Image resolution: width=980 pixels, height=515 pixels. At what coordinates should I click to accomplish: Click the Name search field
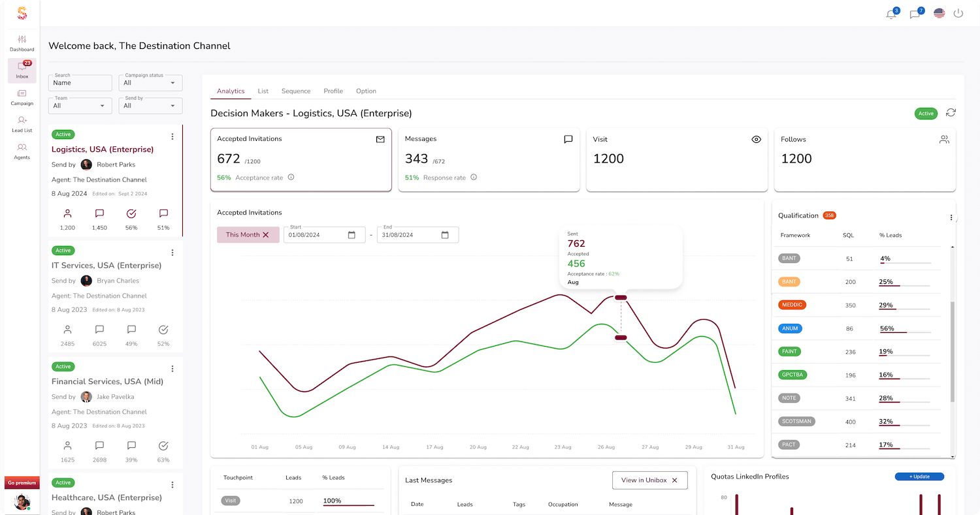tap(80, 82)
